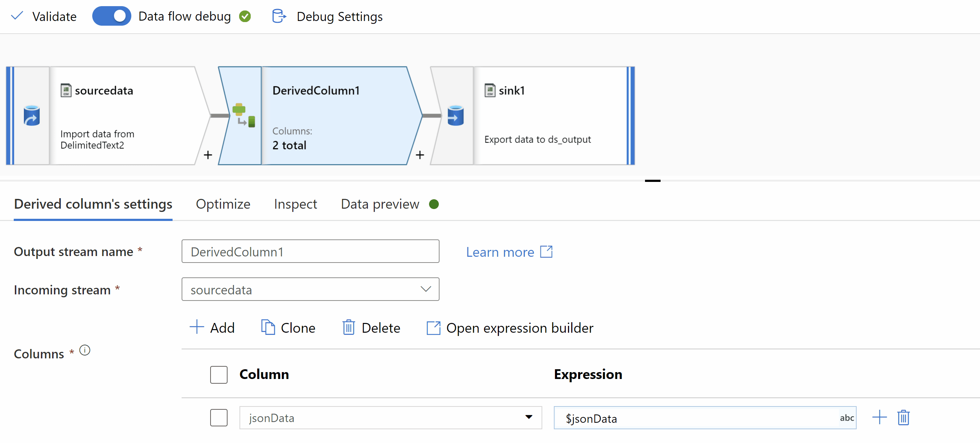Click the sink1 export database icon
This screenshot has width=980, height=443.
click(455, 116)
